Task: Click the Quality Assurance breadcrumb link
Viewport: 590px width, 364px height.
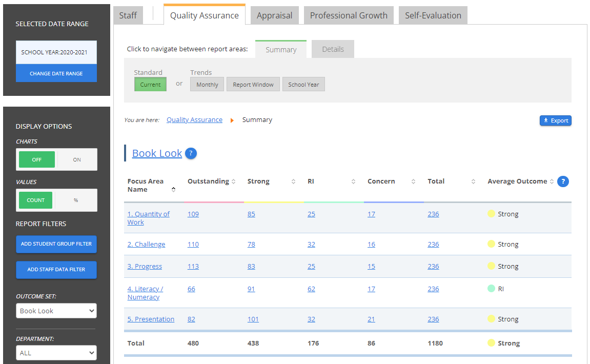Action: (194, 120)
